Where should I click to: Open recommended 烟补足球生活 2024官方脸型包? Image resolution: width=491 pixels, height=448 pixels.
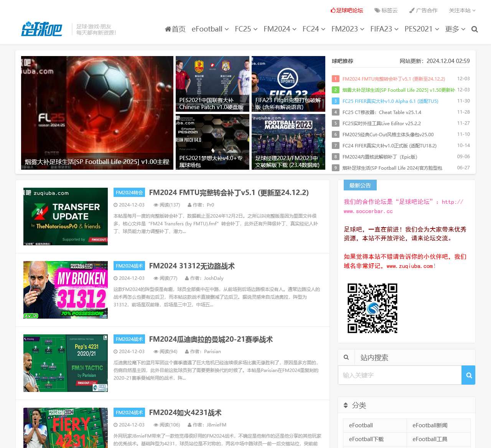point(392,168)
